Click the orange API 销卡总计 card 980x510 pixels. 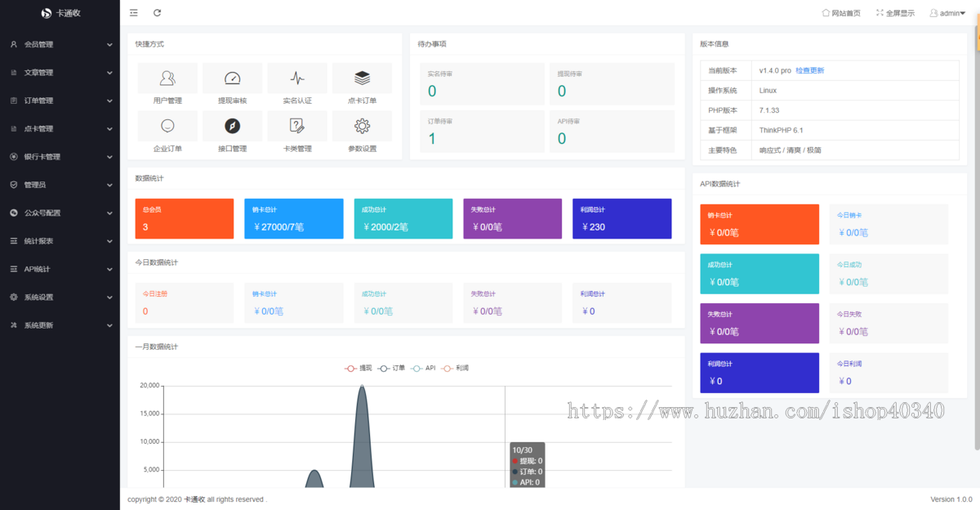pos(759,224)
